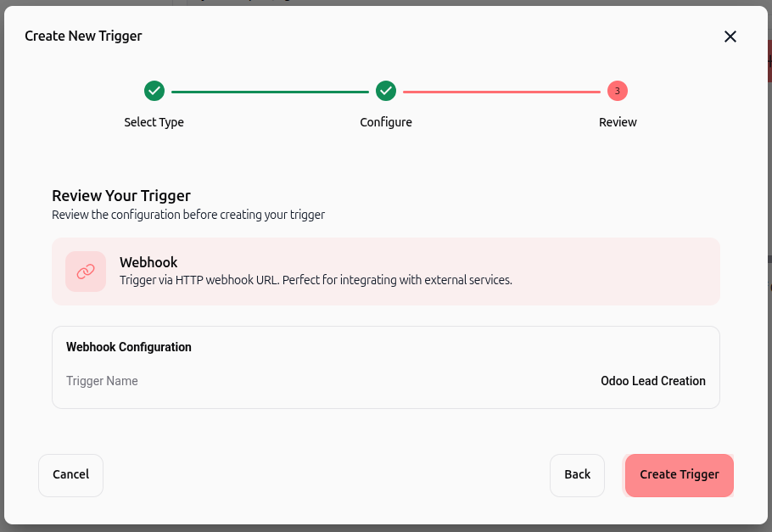The width and height of the screenshot is (772, 532).
Task: Click the Create Trigger button
Action: pyautogui.click(x=680, y=475)
